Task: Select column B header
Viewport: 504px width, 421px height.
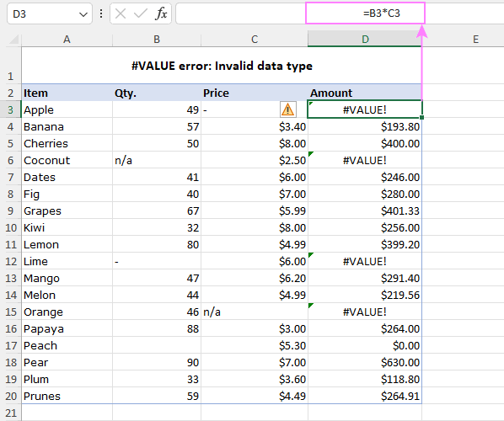Action: pos(157,40)
